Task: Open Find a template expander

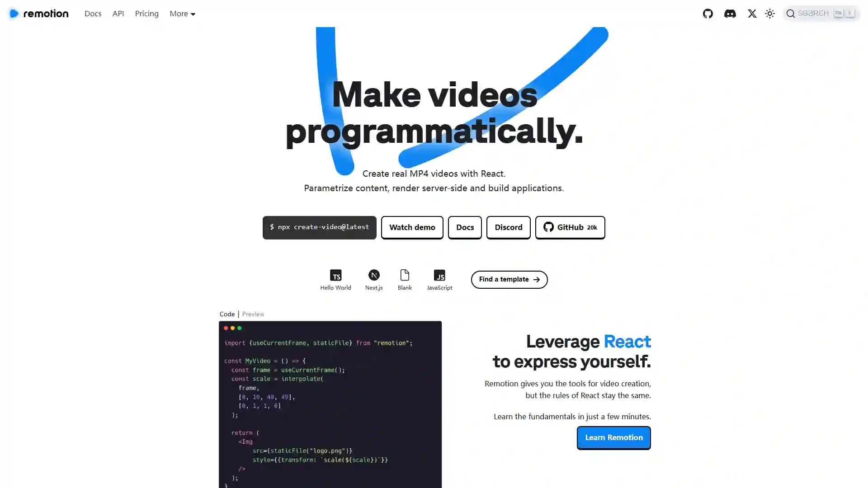Action: 509,279
